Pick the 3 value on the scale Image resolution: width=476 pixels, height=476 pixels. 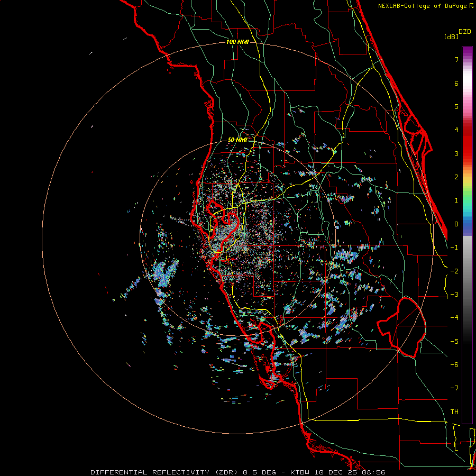[x=456, y=153]
